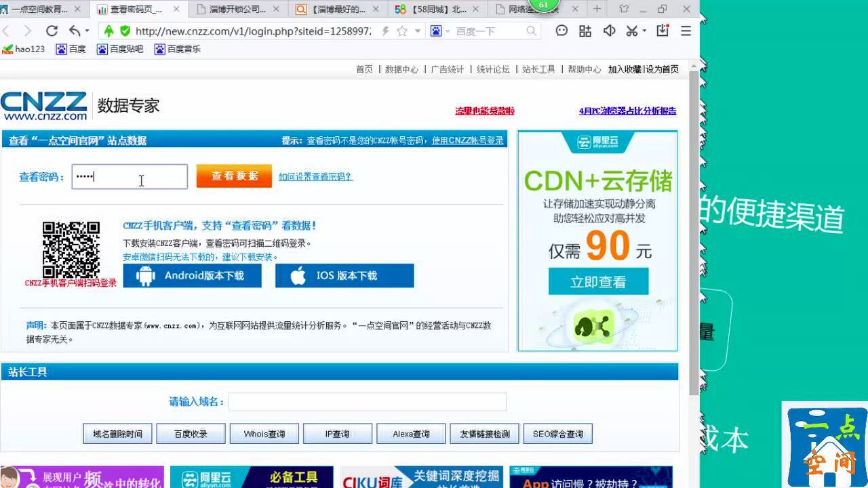The width and height of the screenshot is (868, 488).
Task: Click the CNZZ logo
Action: click(44, 106)
